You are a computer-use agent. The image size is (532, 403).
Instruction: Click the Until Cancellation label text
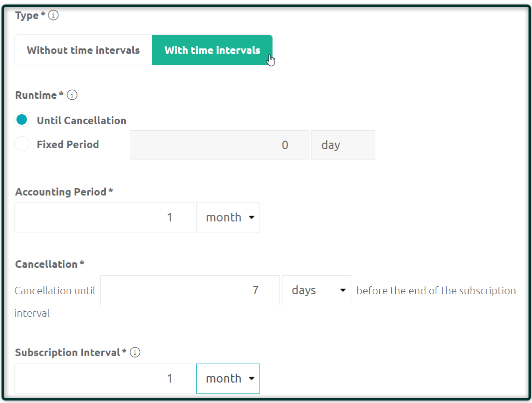coord(81,121)
